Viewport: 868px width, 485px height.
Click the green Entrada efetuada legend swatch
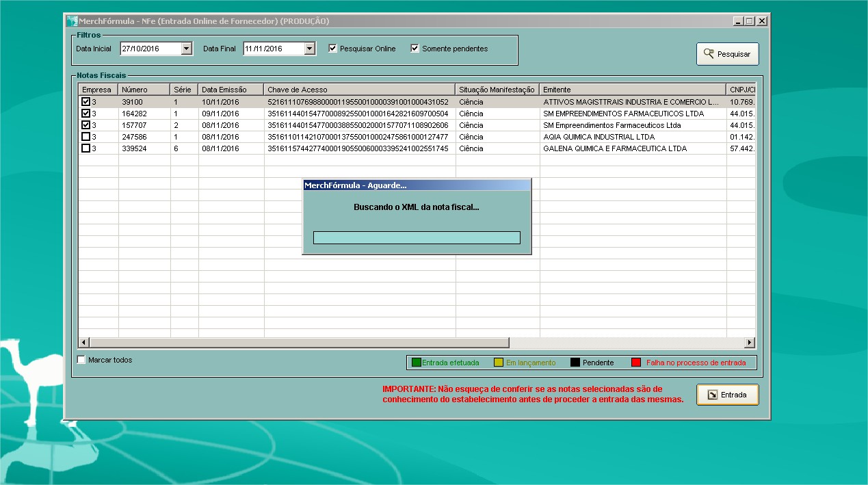pos(416,363)
